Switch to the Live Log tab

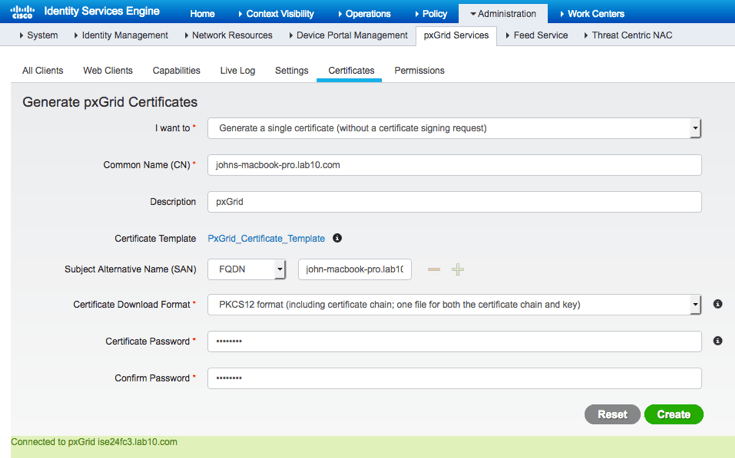[x=238, y=70]
